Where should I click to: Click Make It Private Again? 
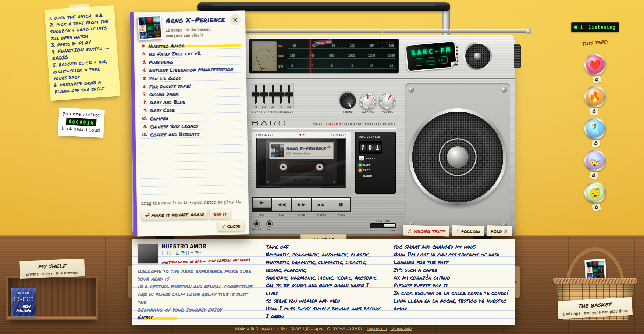click(175, 215)
